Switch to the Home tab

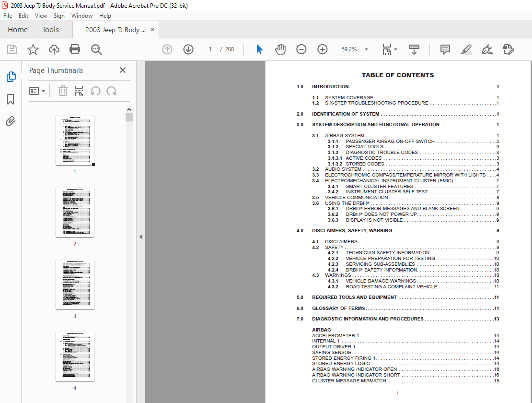coord(18,30)
